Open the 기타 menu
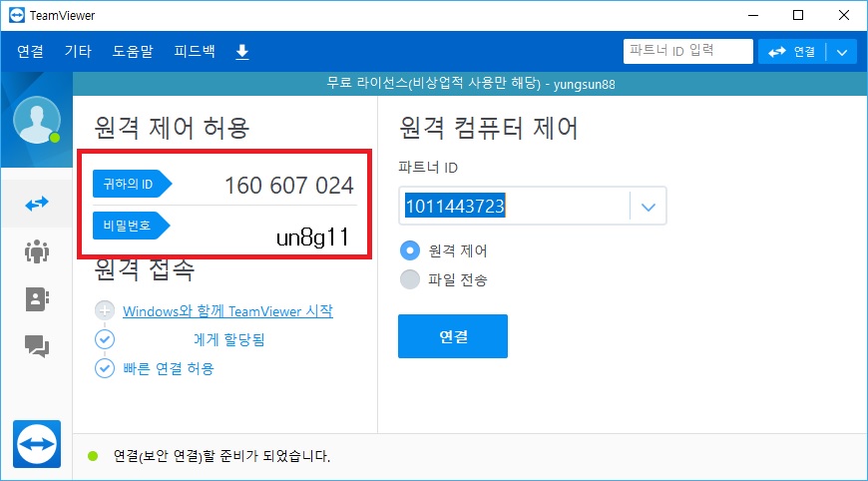The width and height of the screenshot is (868, 481). 78,52
